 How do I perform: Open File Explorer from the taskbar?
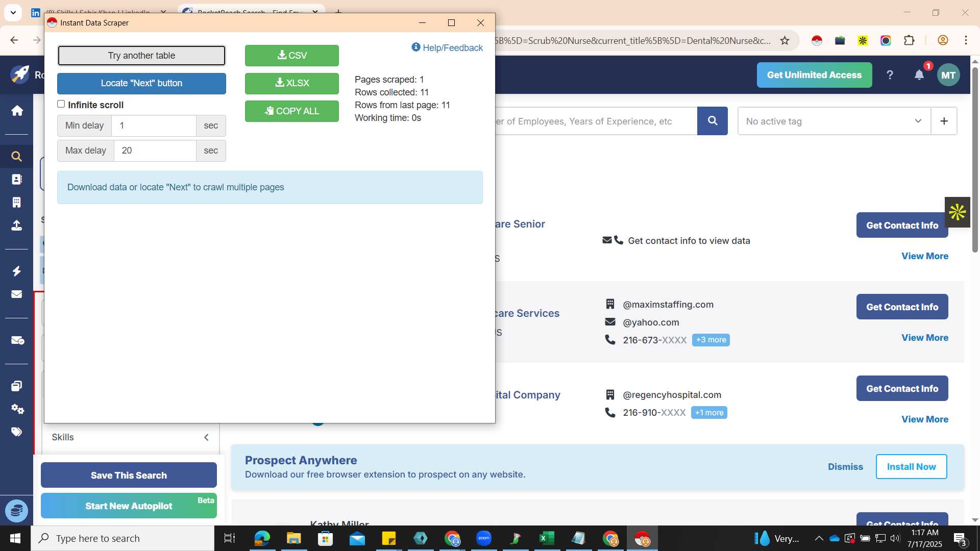pos(293,538)
